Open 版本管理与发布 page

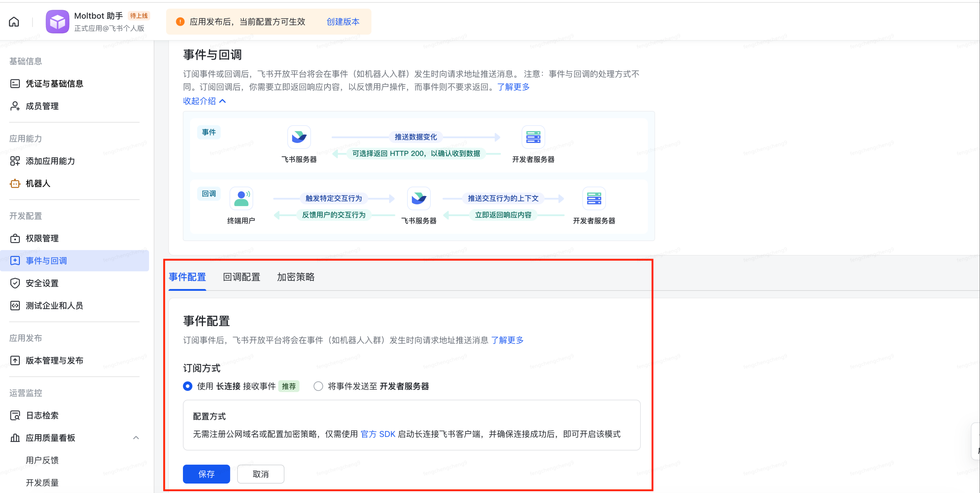pos(54,360)
